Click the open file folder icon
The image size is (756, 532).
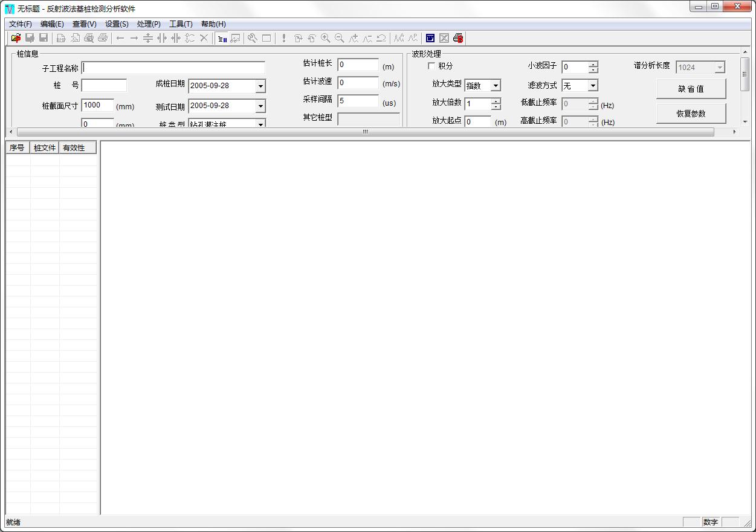16,38
